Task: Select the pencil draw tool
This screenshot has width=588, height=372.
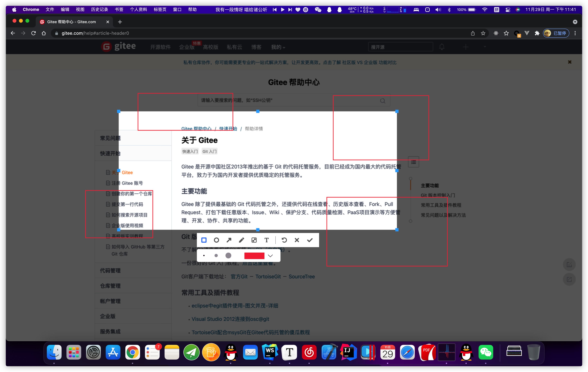Action: [242, 240]
